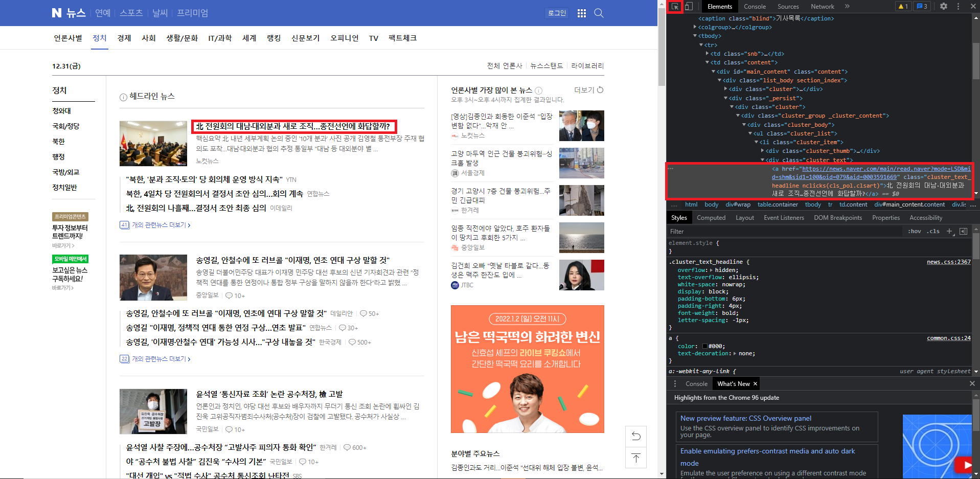
Task: Open the 팩트체크 news section
Action: pos(403,38)
